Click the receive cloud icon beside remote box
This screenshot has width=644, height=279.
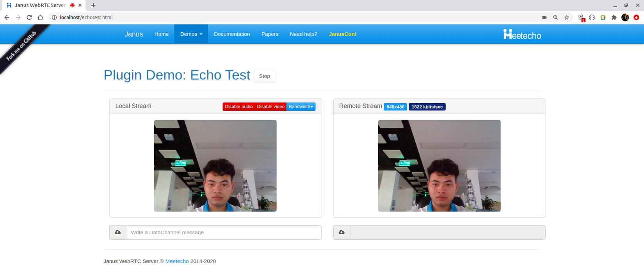pyautogui.click(x=342, y=232)
